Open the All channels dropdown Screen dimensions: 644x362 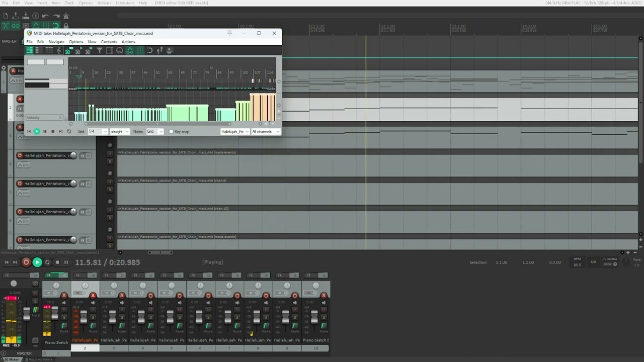[x=266, y=132]
